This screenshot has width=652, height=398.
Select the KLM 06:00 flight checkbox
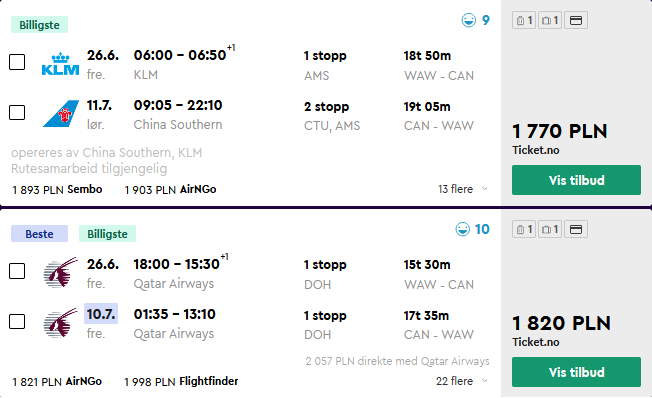pos(17,62)
